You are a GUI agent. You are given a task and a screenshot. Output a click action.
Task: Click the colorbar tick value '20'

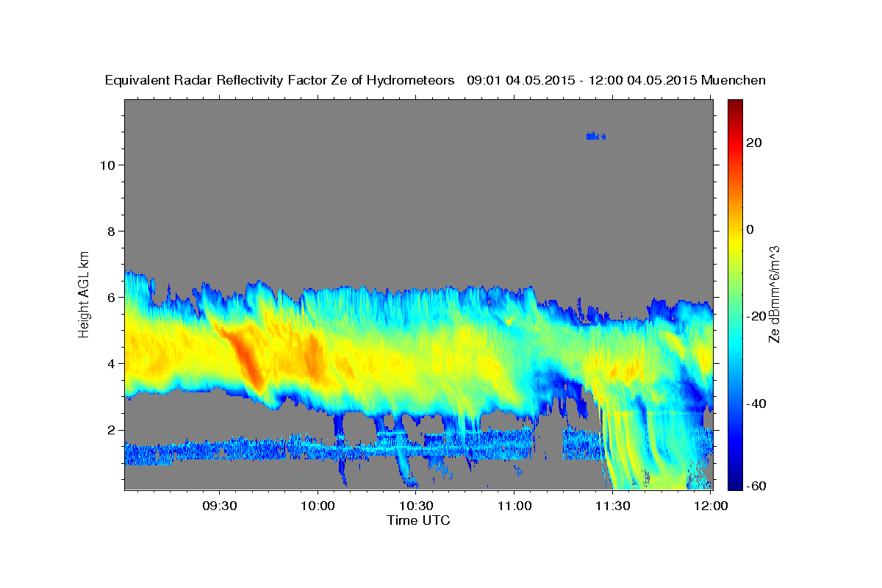tap(753, 143)
